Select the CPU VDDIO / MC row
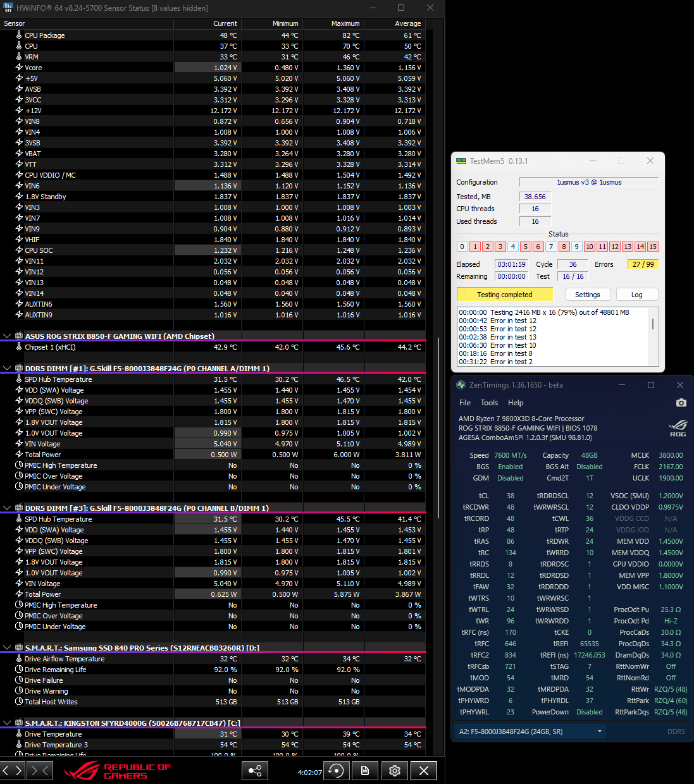This screenshot has height=784, width=694. click(x=213, y=175)
